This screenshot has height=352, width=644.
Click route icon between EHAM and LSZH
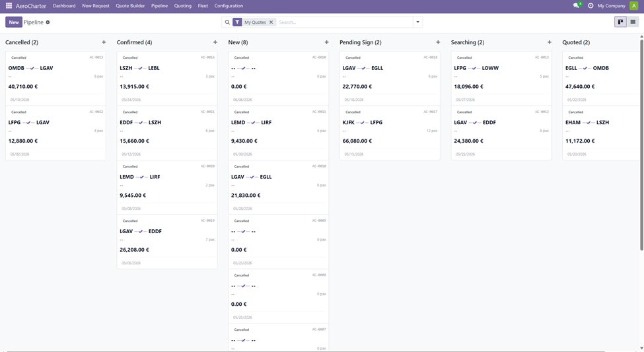click(x=589, y=122)
